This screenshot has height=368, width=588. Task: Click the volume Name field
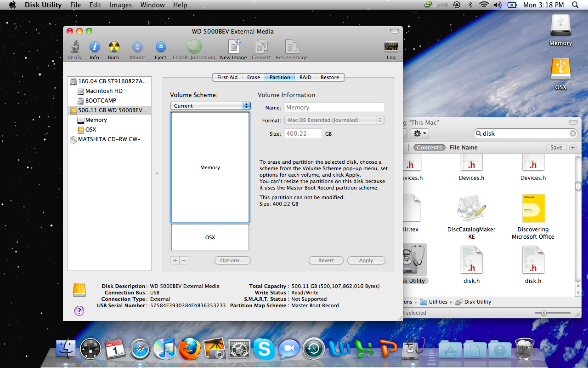tap(334, 107)
